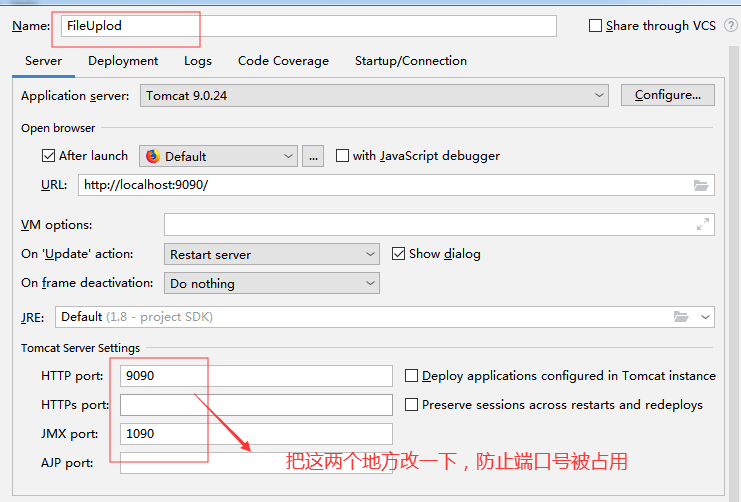Open the Startup/Connection tab
741x502 pixels.
pyautogui.click(x=411, y=61)
